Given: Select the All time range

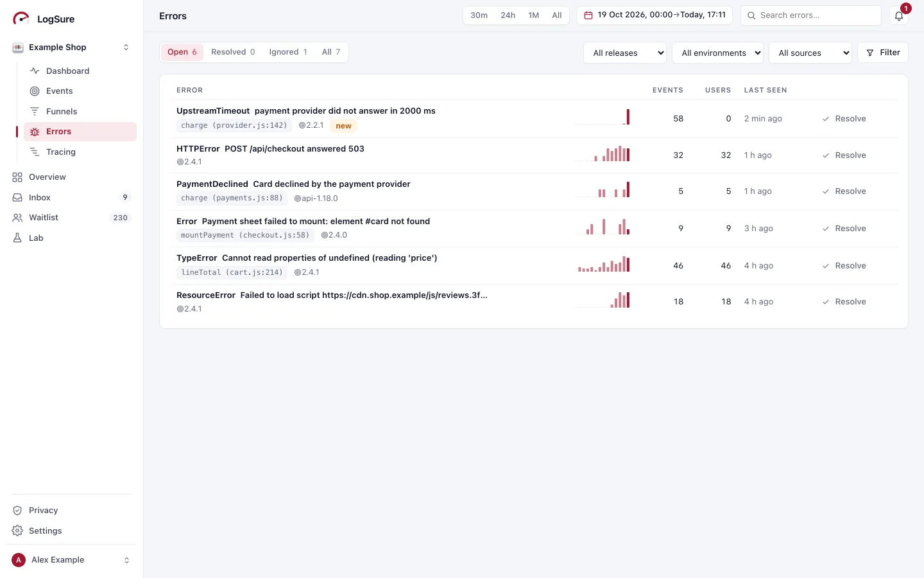Looking at the screenshot, I should tap(557, 15).
